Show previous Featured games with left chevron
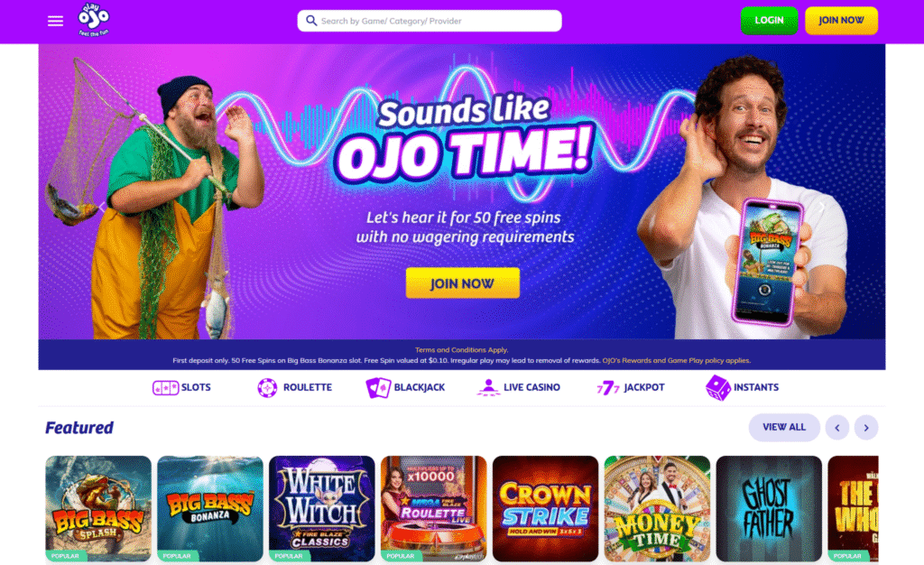Image resolution: width=924 pixels, height=565 pixels. (x=836, y=428)
